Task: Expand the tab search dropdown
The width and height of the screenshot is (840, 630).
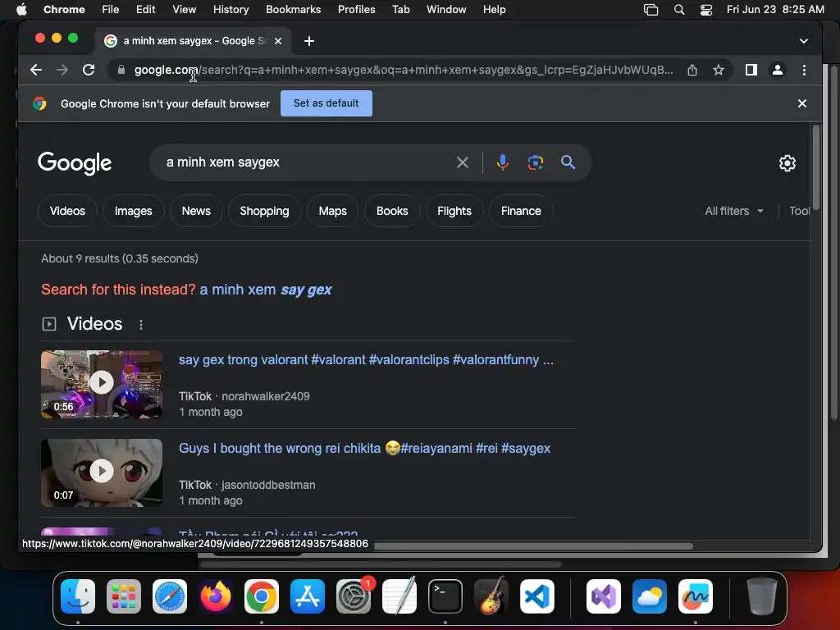Action: 804,41
